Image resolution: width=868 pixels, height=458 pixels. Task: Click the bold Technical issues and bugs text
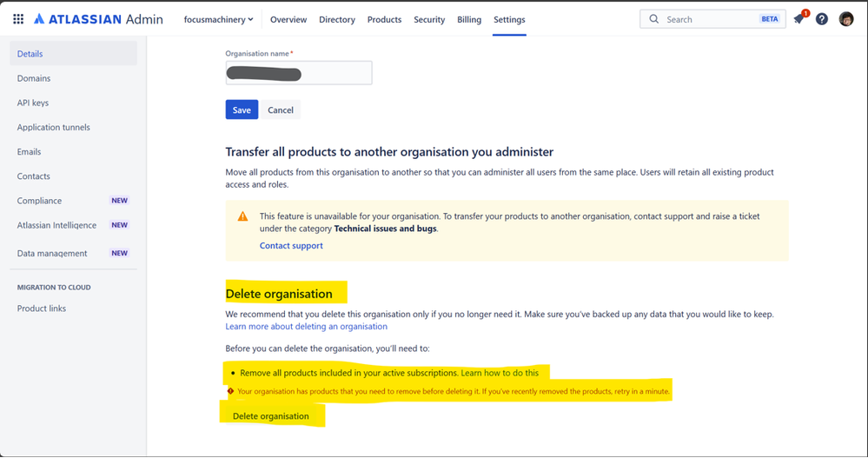tap(385, 229)
